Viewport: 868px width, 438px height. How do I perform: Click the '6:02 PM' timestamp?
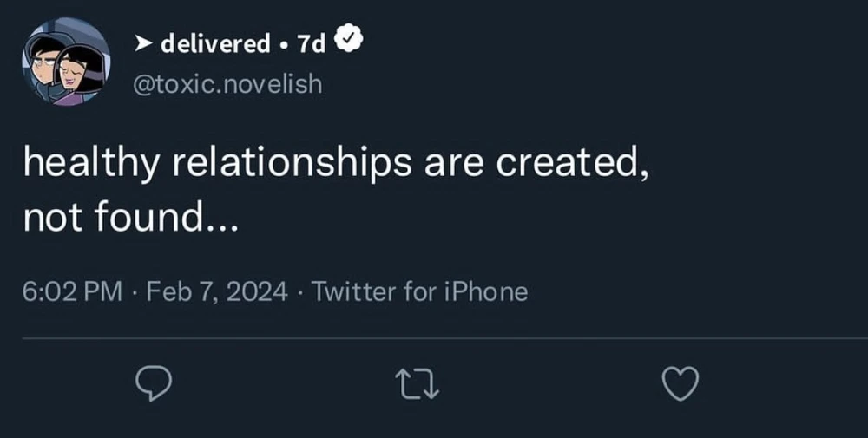pyautogui.click(x=72, y=291)
